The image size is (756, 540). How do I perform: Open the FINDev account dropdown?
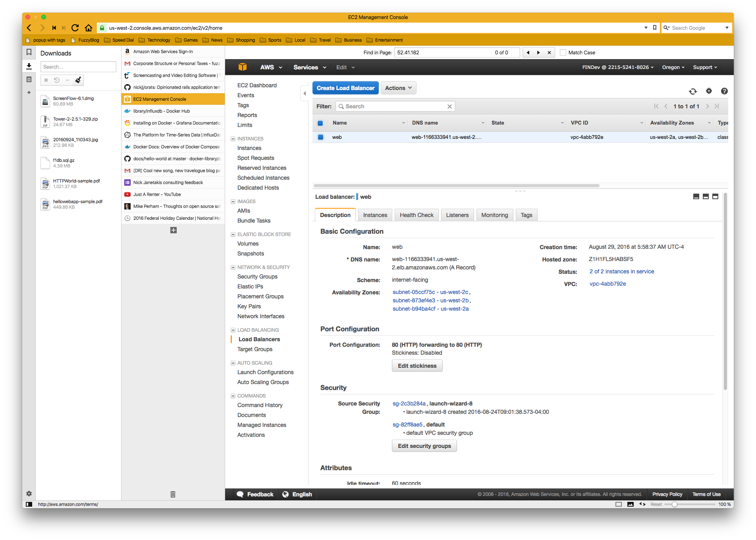[x=618, y=67]
